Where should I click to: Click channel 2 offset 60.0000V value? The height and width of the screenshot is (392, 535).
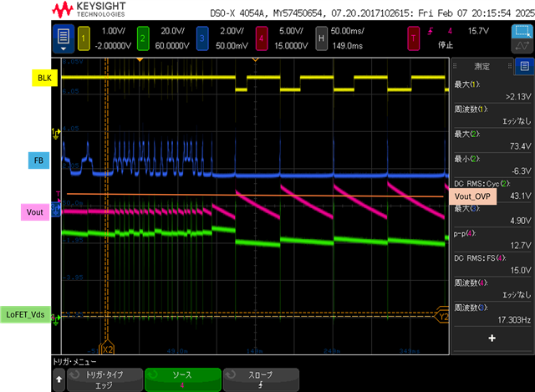[x=172, y=46]
